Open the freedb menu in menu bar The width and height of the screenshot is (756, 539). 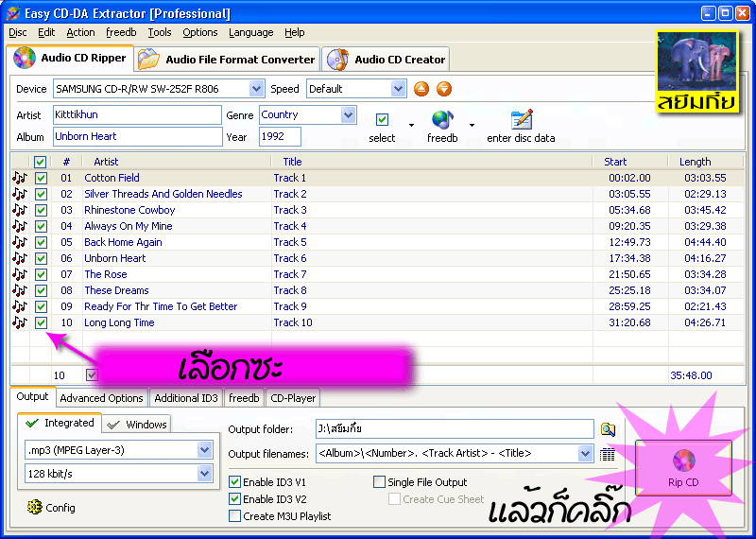[x=121, y=32]
